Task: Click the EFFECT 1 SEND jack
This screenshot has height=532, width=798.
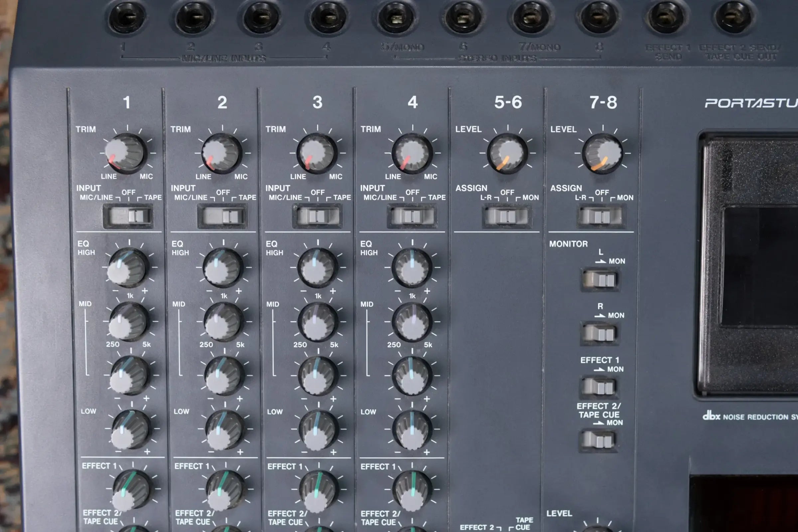Action: pos(666,17)
